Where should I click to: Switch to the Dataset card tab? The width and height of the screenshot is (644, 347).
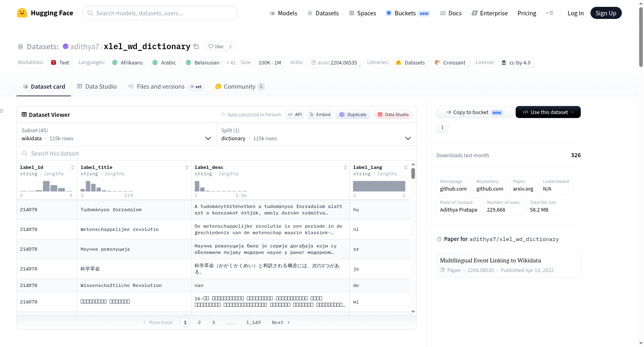[x=43, y=87]
